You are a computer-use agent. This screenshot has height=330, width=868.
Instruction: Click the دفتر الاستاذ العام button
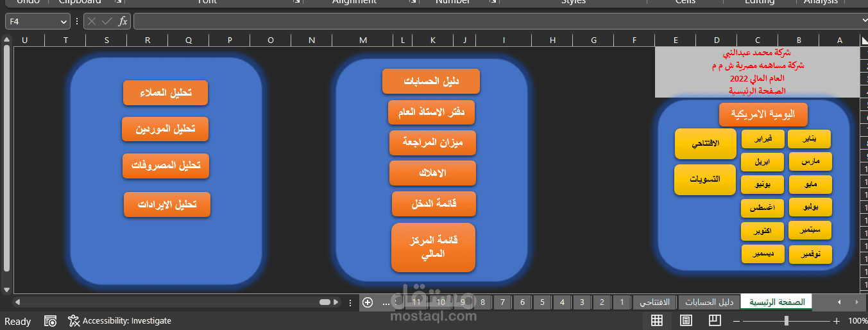point(431,112)
